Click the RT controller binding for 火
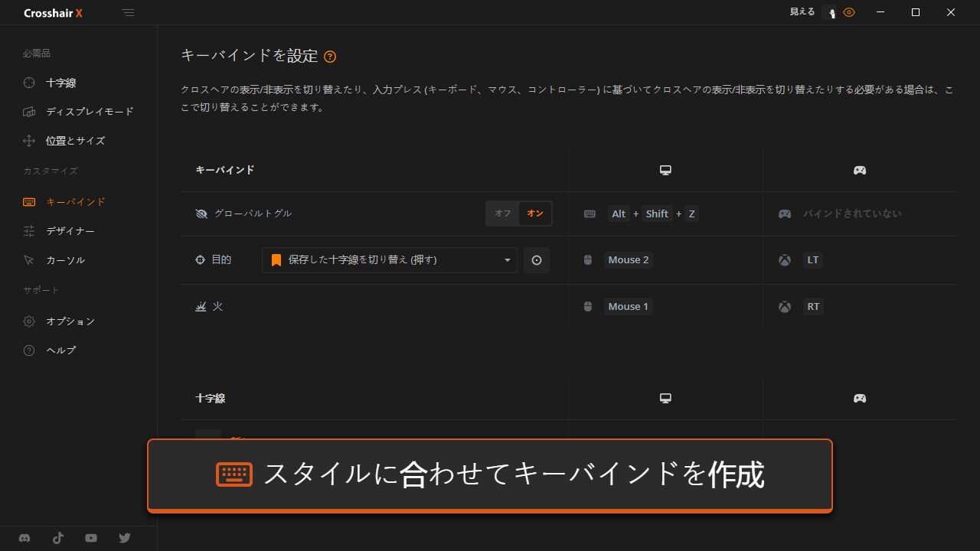 click(x=812, y=307)
